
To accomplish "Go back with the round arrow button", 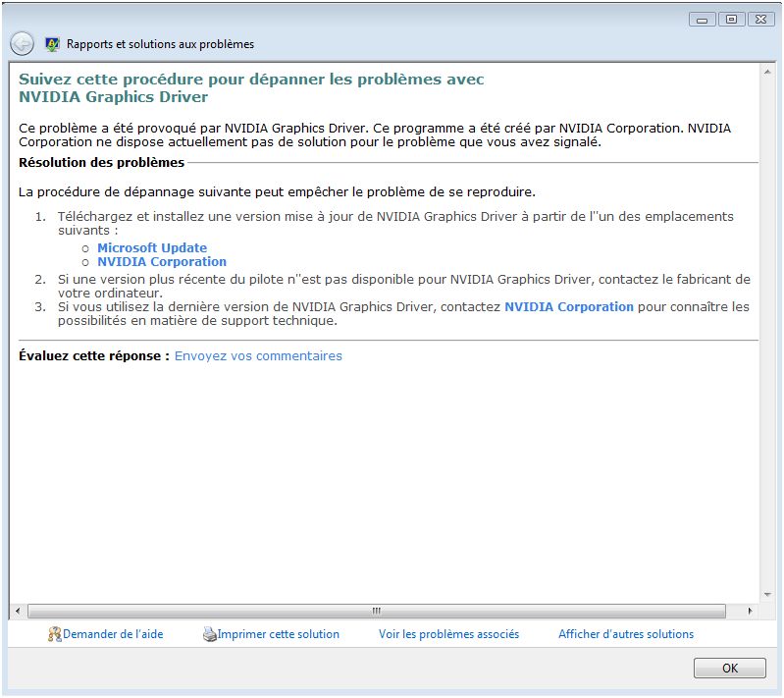I will [x=22, y=44].
